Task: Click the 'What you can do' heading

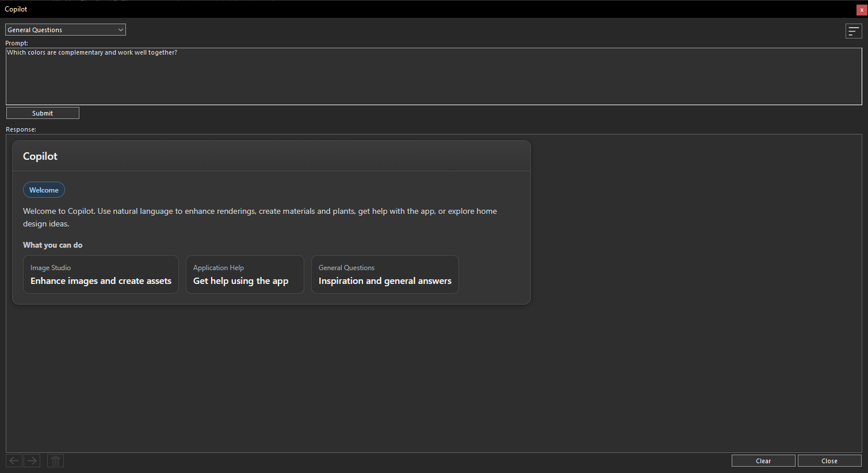Action: pos(53,245)
